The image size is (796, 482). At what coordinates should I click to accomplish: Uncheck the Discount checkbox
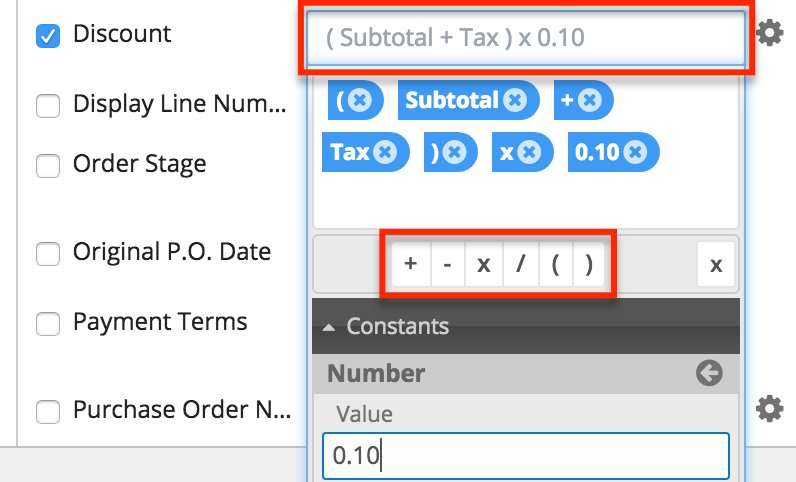point(47,36)
